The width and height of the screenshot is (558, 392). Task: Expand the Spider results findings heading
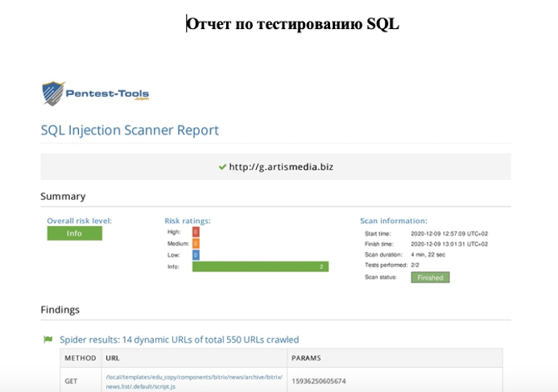tap(179, 340)
